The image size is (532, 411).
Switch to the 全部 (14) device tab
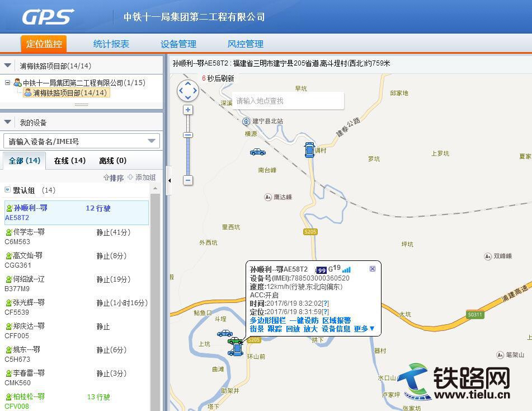(25, 161)
